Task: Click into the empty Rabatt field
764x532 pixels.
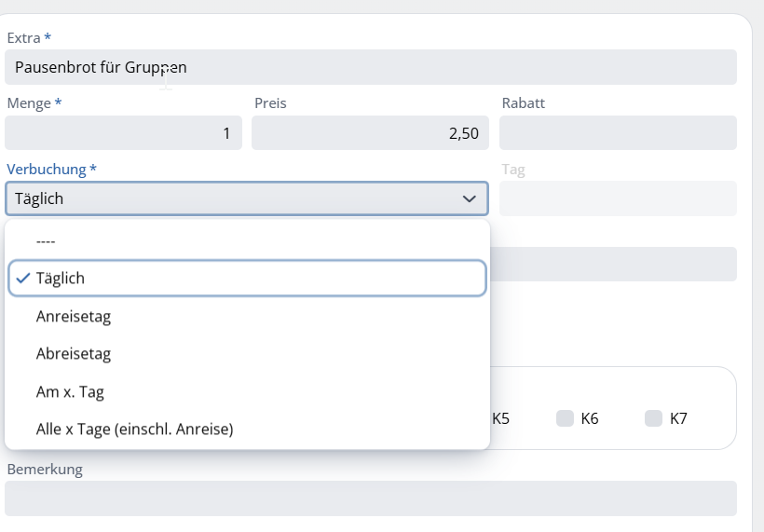Action: coord(618,133)
